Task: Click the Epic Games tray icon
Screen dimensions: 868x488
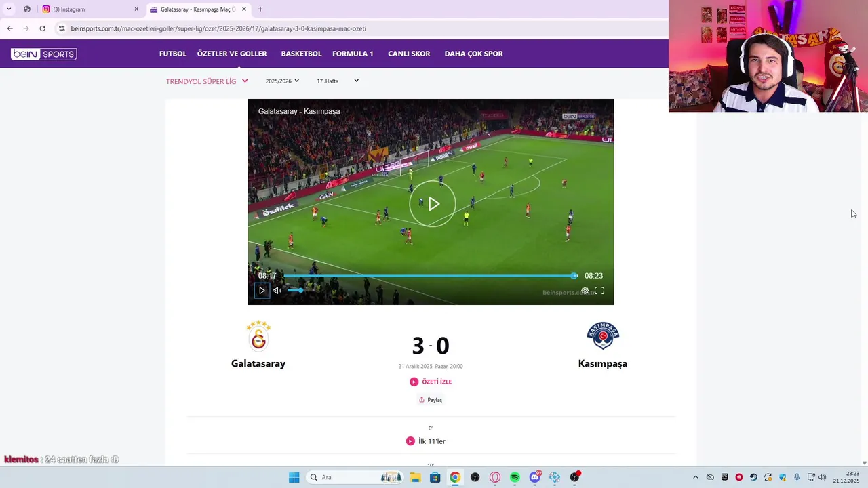Action: coord(724,477)
